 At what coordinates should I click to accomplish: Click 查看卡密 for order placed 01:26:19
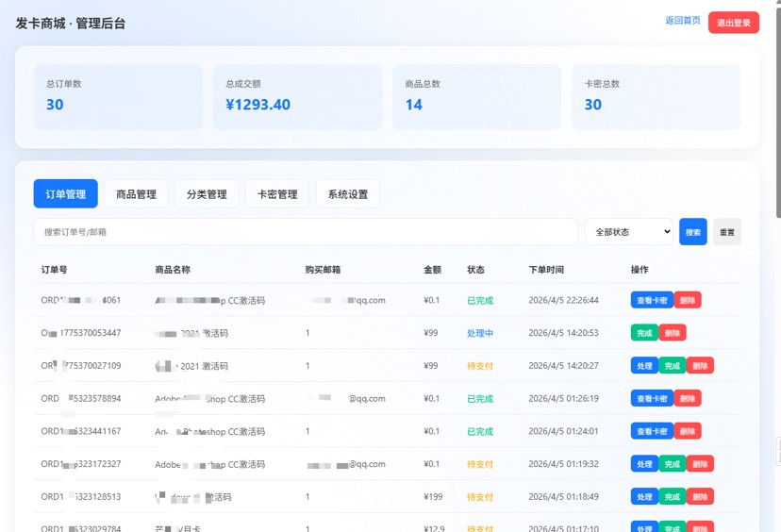pos(652,398)
